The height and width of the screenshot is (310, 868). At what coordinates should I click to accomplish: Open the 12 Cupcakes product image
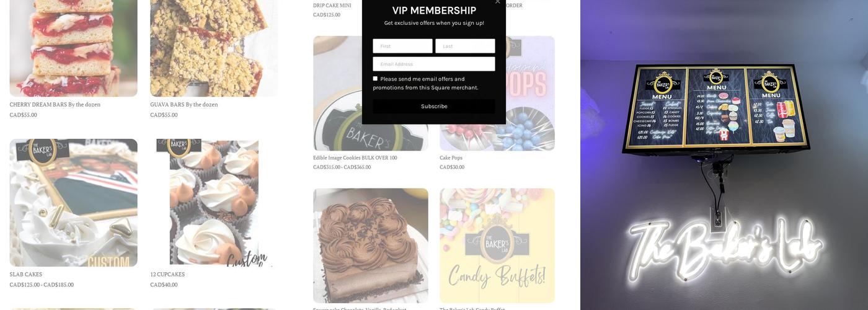(x=214, y=203)
